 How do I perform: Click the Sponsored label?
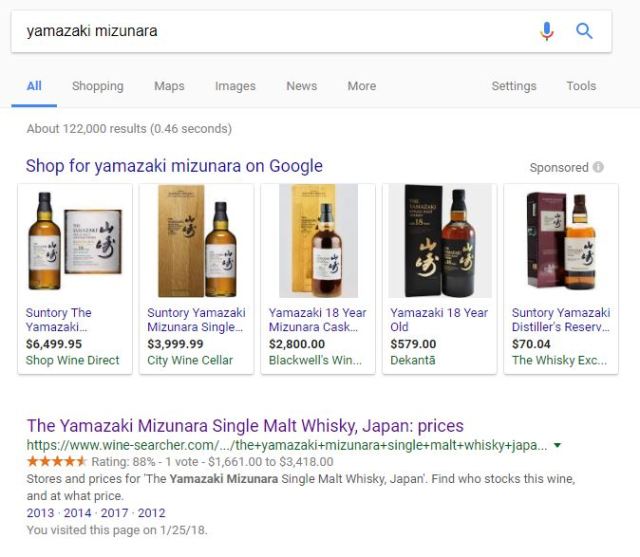tap(559, 168)
